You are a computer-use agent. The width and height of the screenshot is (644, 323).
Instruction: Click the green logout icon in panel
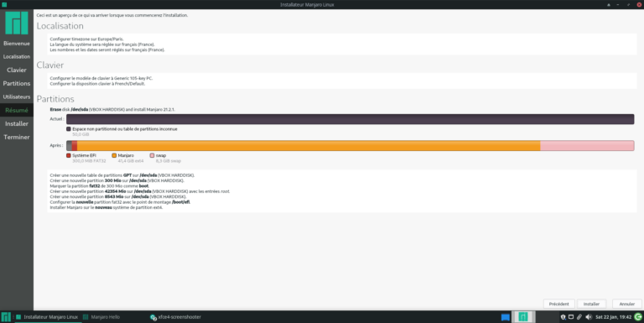[x=638, y=317]
